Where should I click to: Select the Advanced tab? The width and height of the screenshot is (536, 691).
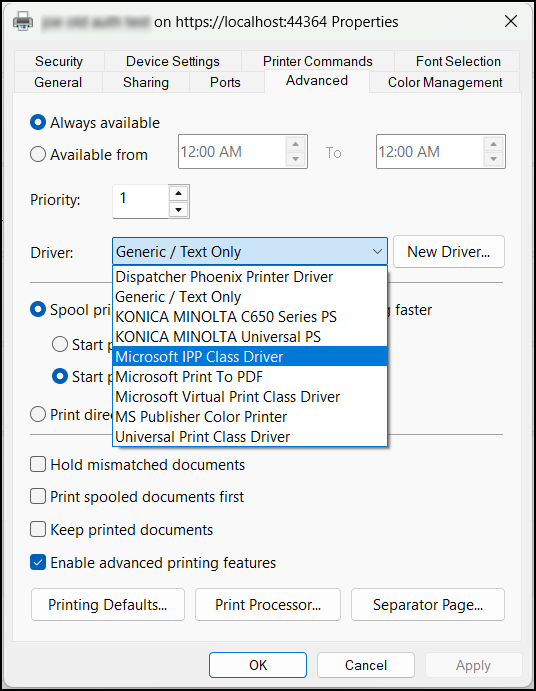(316, 81)
